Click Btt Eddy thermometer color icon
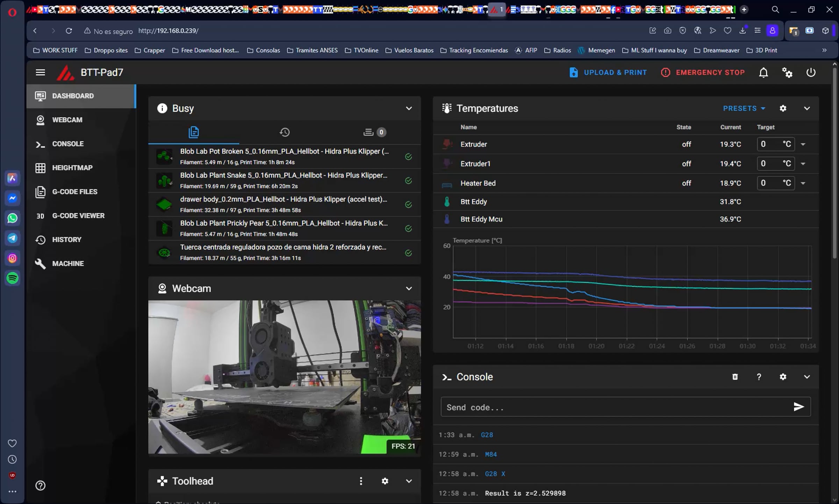This screenshot has width=839, height=504. tap(447, 202)
